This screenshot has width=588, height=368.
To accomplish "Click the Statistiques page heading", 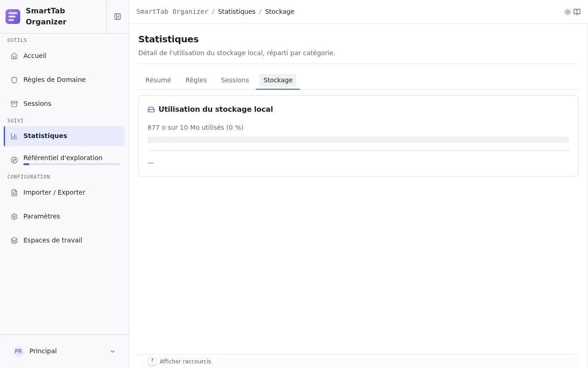I will (169, 39).
